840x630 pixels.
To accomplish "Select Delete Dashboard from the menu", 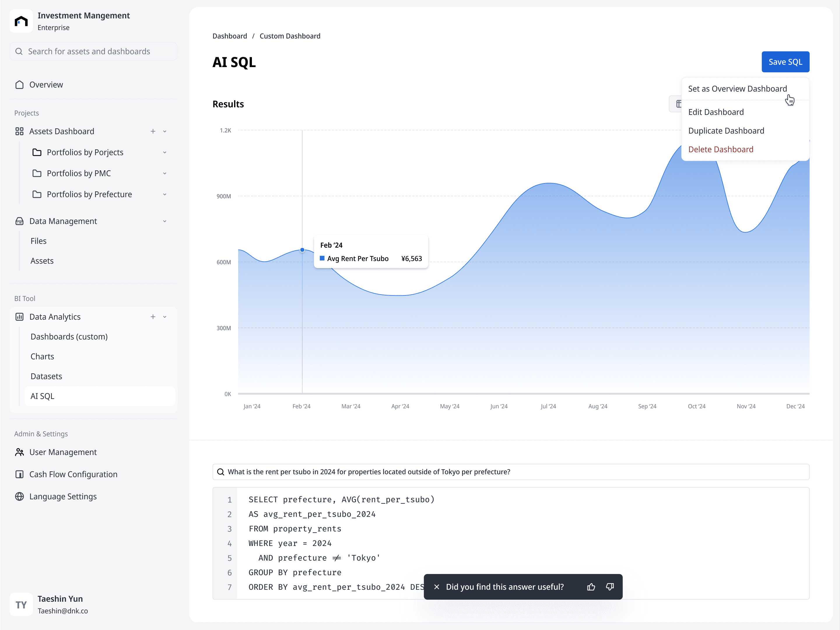I will pos(720,149).
